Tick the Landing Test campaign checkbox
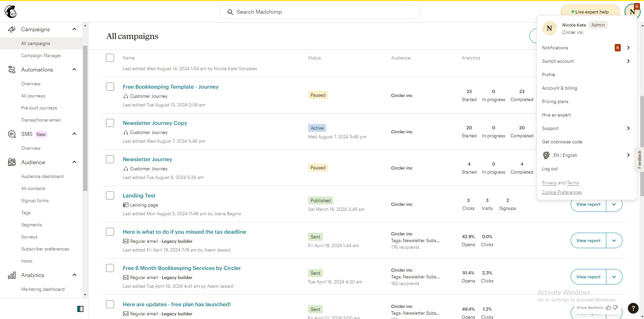 [110, 195]
